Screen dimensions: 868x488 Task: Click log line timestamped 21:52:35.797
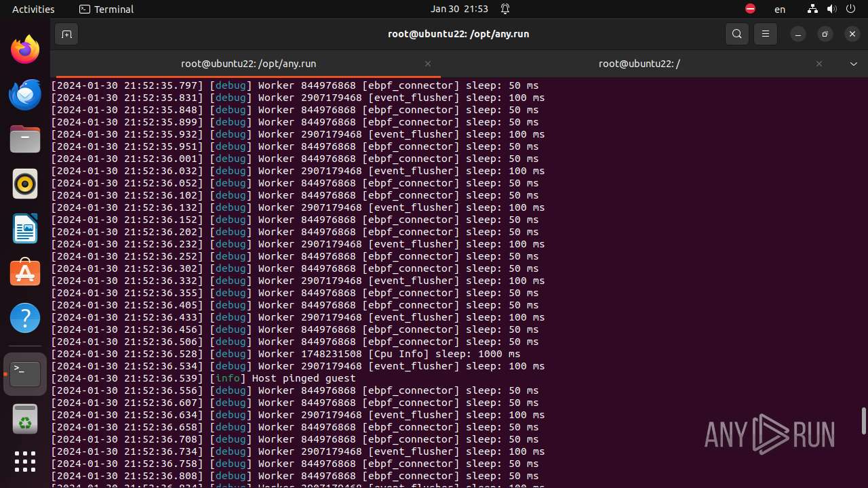295,85
